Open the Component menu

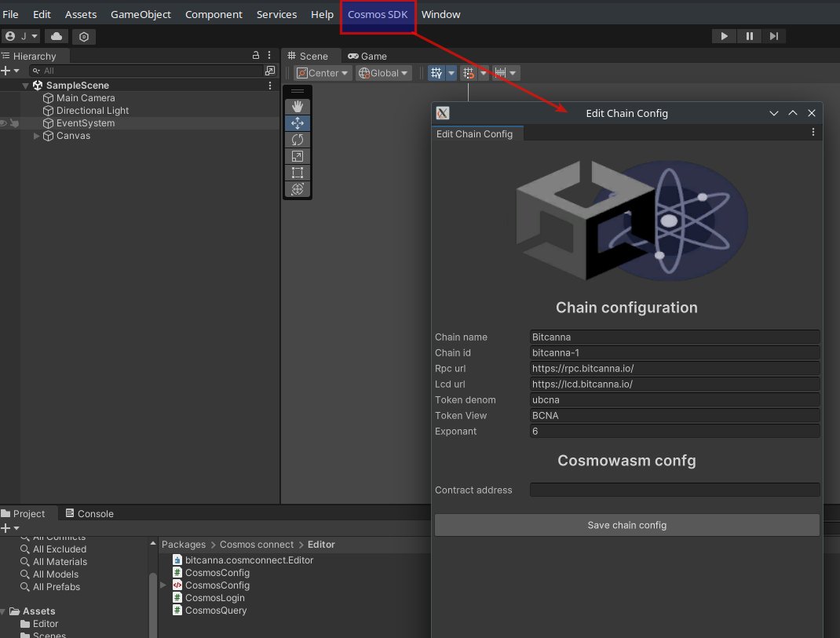tap(214, 14)
